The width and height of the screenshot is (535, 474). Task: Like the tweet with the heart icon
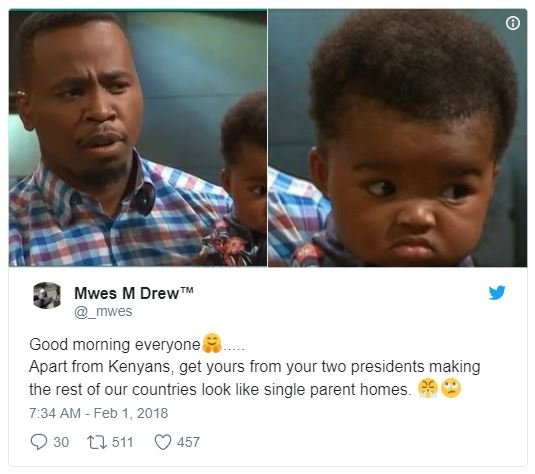pos(163,442)
